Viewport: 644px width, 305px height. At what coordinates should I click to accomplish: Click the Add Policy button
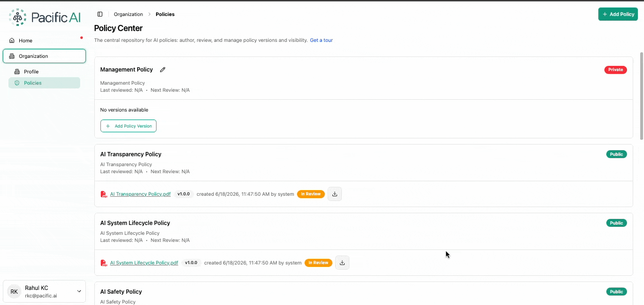coord(618,14)
